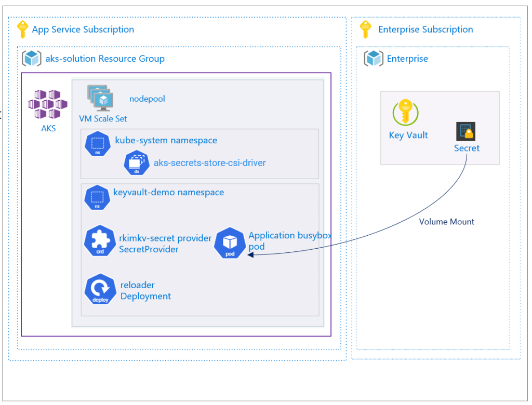The image size is (532, 405).
Task: Select the SecretProvider crd icon
Action: tap(99, 241)
